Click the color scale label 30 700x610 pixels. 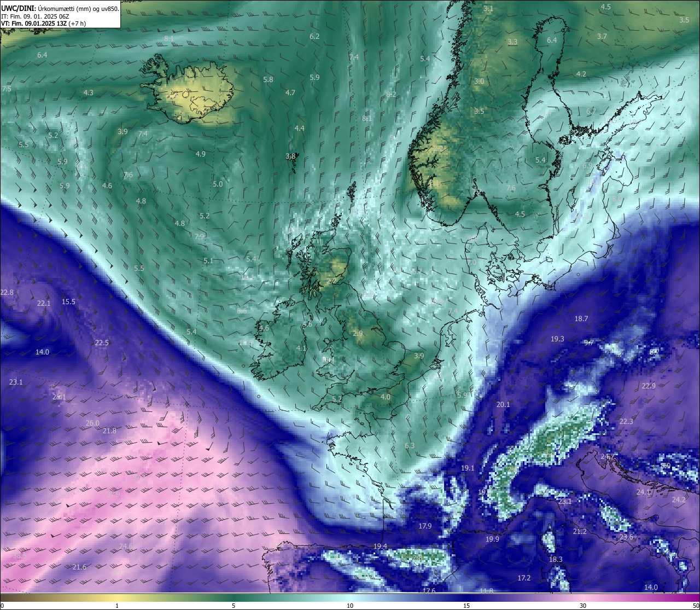point(583,606)
